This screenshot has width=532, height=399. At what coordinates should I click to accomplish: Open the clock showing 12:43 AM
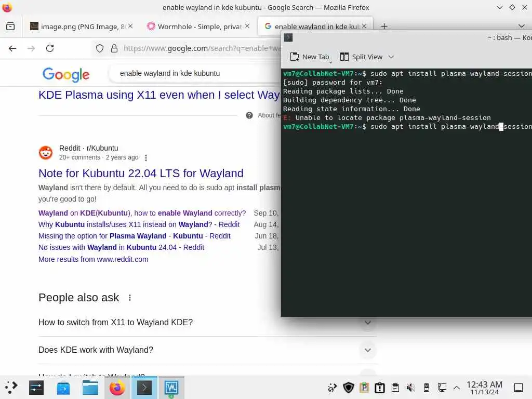(484, 388)
